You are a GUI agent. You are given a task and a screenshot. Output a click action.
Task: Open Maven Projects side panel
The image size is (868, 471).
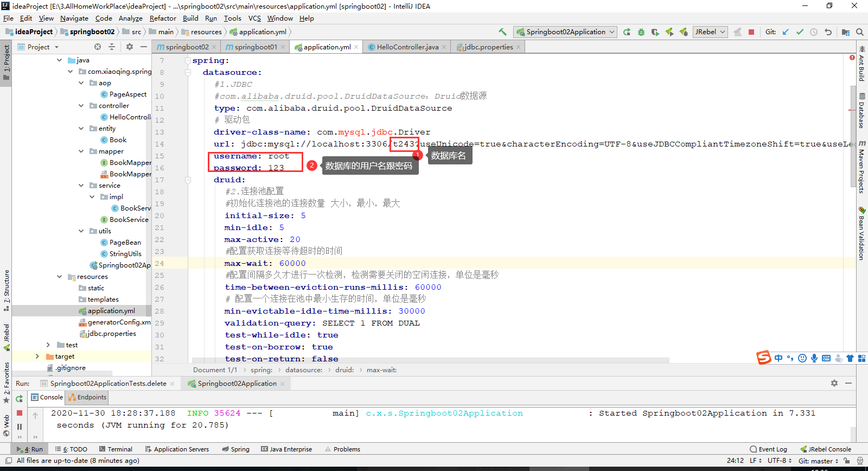coord(861,167)
